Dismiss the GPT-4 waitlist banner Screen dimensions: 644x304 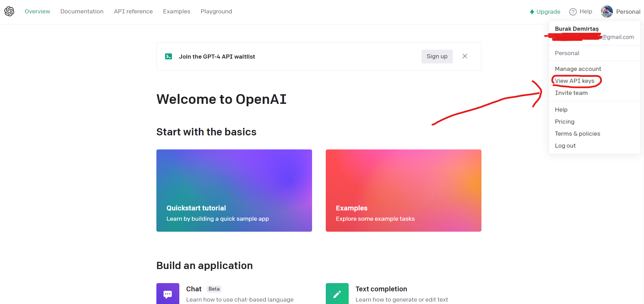tap(465, 56)
